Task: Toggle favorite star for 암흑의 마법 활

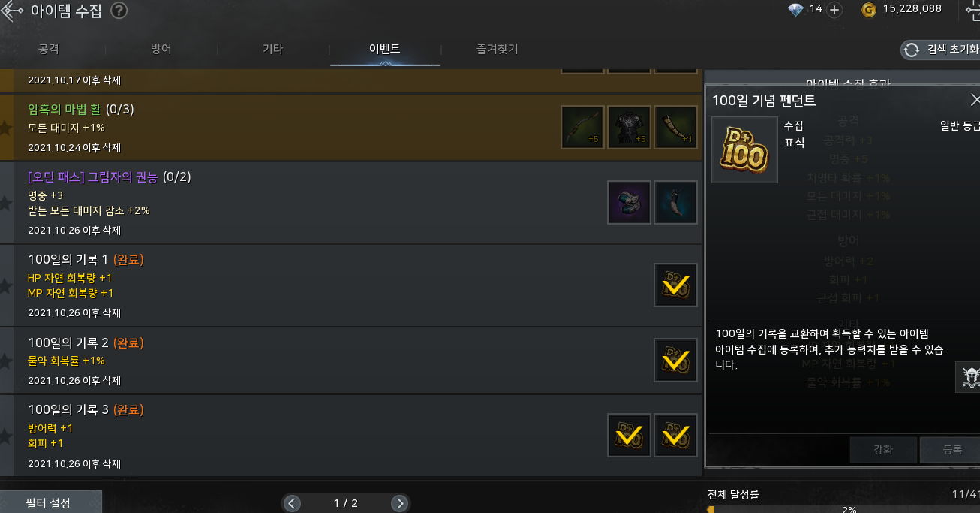Action: click(x=6, y=128)
